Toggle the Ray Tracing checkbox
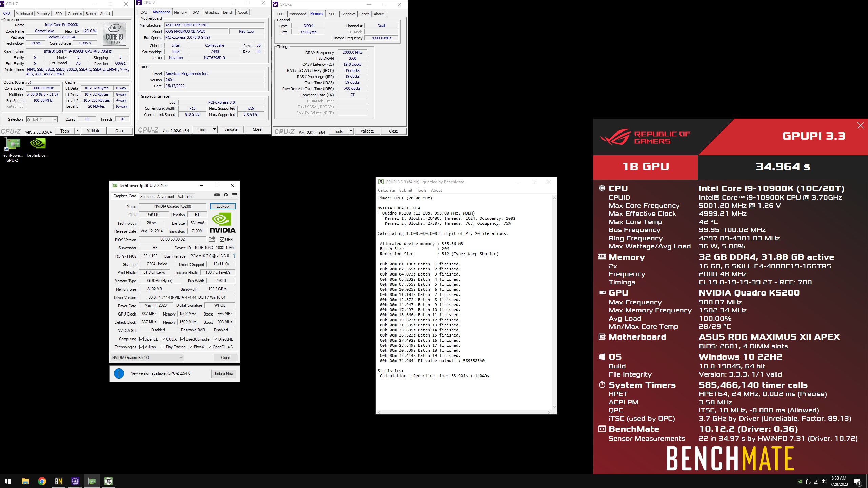Viewport: 868px width, 488px height. [163, 347]
